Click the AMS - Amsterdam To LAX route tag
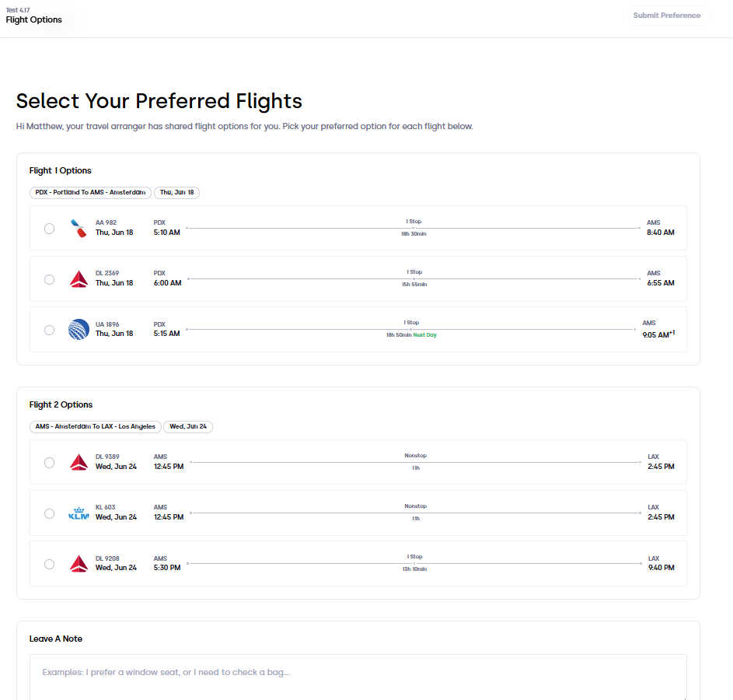Image resolution: width=733 pixels, height=700 pixels. click(96, 427)
